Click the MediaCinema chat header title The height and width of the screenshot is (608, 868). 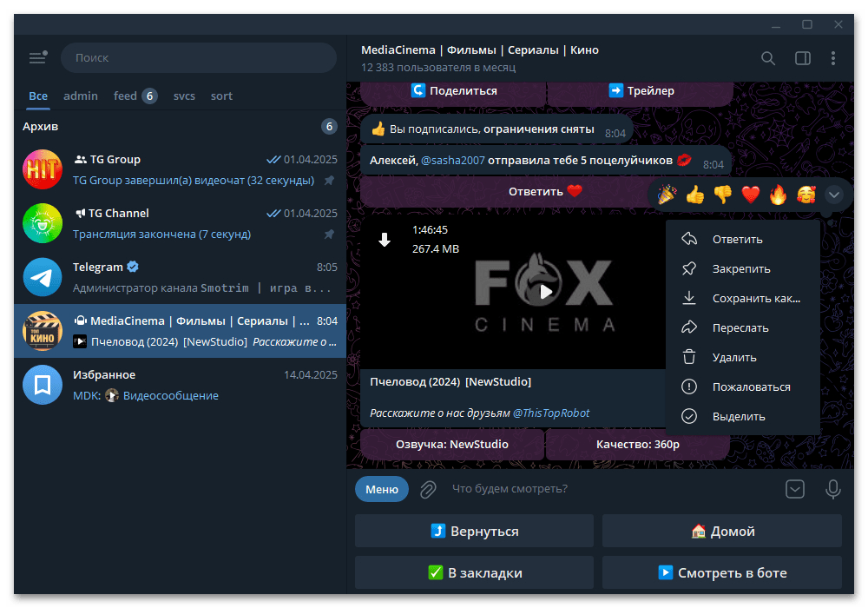pyautogui.click(x=480, y=50)
